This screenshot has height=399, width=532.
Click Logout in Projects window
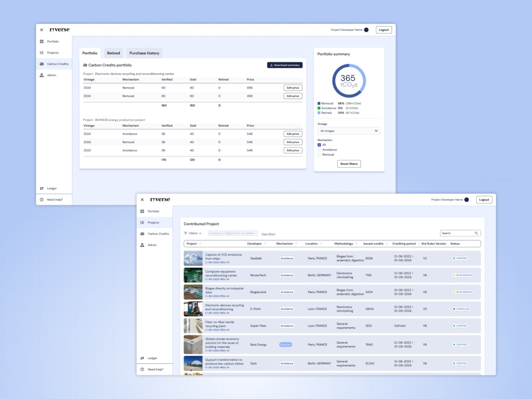coord(484,199)
